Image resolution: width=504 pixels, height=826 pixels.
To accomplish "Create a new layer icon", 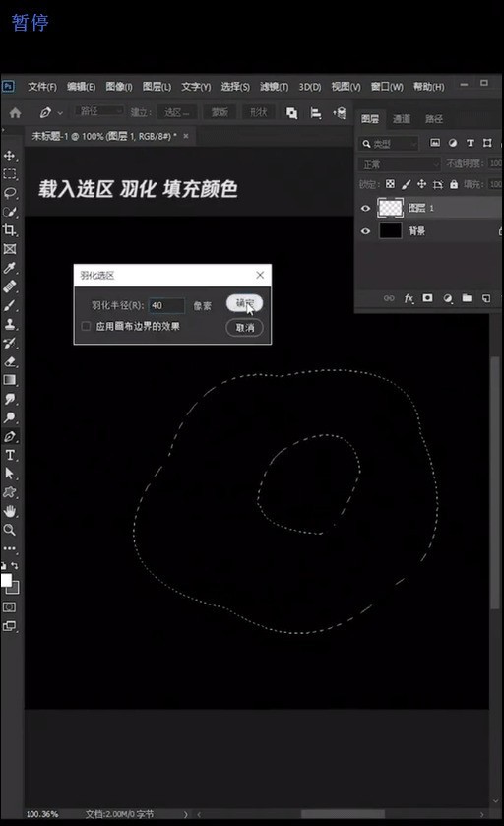I will (486, 298).
